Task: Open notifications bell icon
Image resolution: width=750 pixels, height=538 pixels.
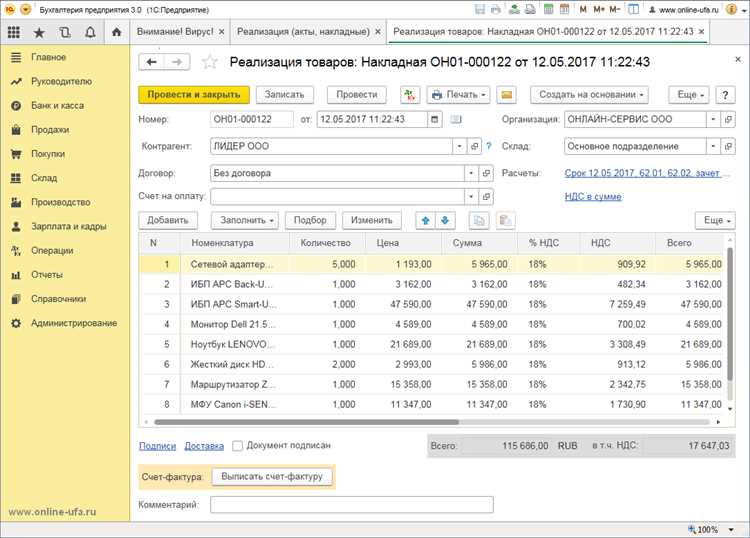Action: click(90, 32)
